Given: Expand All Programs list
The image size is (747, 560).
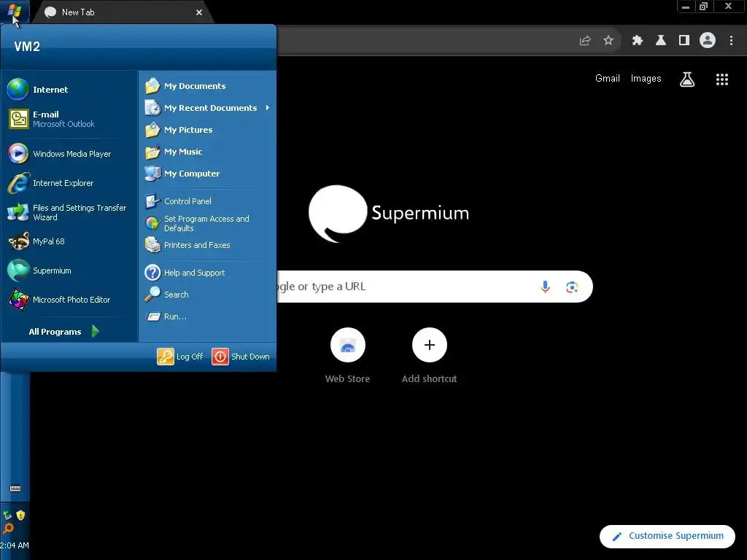Looking at the screenshot, I should click(64, 332).
